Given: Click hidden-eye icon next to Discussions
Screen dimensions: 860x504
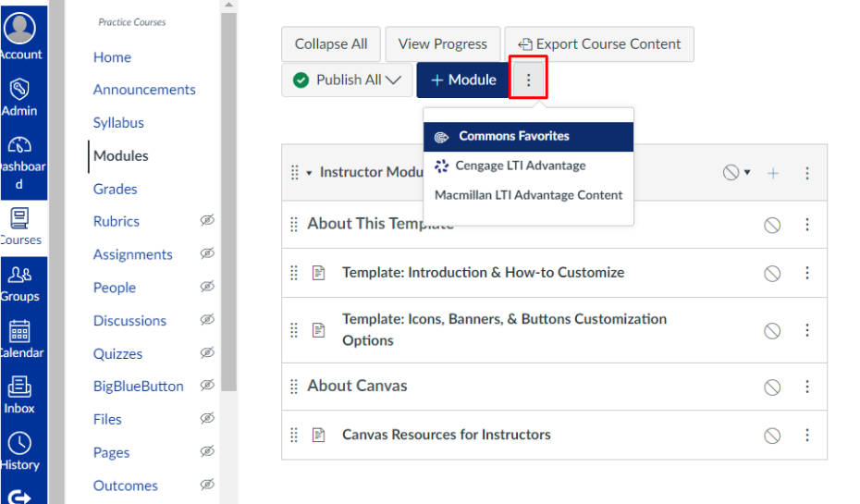Looking at the screenshot, I should (207, 319).
